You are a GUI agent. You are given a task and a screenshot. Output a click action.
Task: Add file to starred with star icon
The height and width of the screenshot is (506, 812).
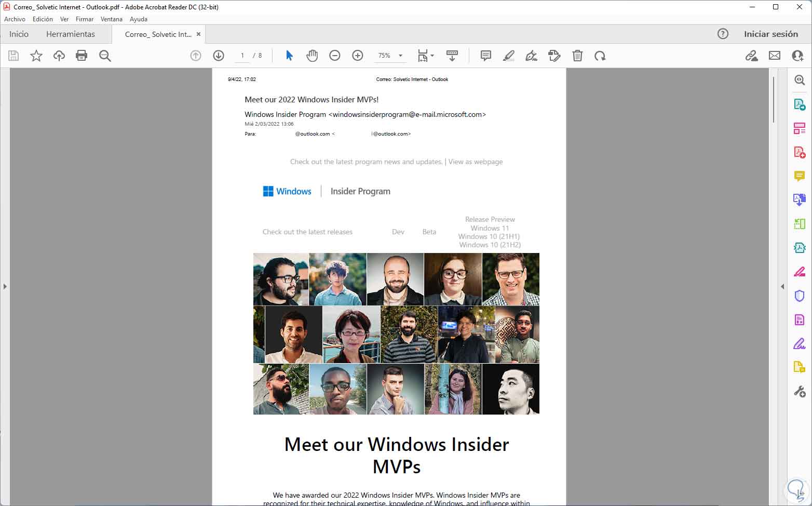click(x=36, y=56)
